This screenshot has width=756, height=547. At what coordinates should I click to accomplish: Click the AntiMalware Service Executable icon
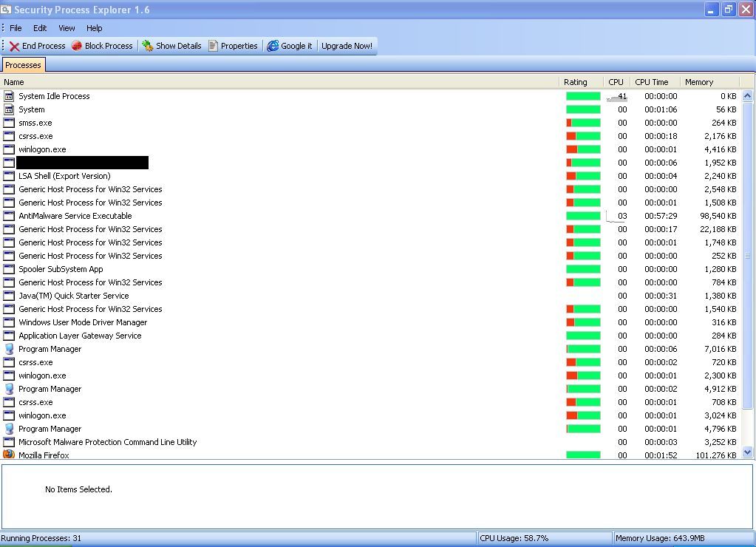click(9, 216)
